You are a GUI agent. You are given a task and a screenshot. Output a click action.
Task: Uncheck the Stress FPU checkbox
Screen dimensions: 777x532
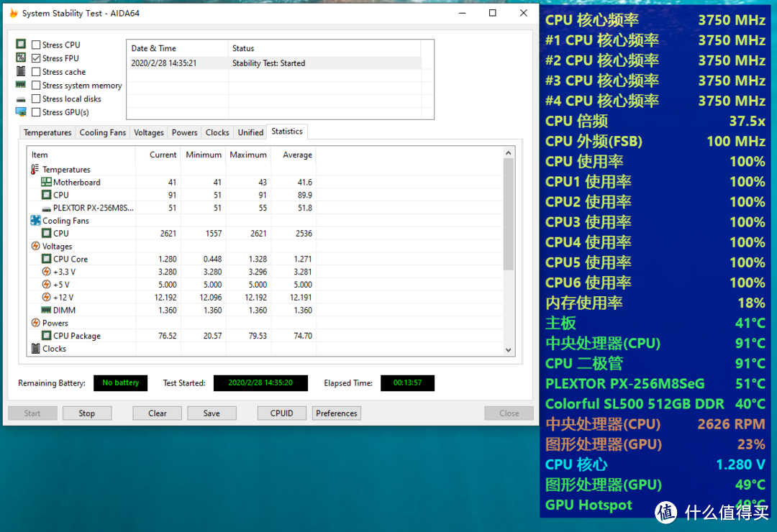[x=36, y=58]
